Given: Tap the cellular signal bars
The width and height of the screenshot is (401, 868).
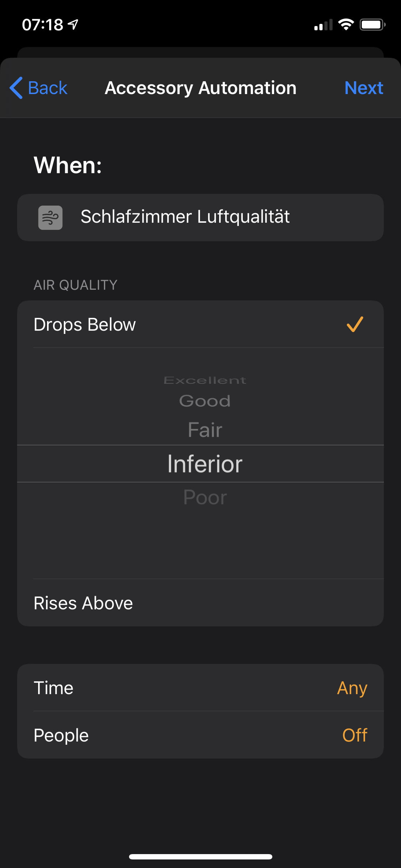Looking at the screenshot, I should (323, 25).
